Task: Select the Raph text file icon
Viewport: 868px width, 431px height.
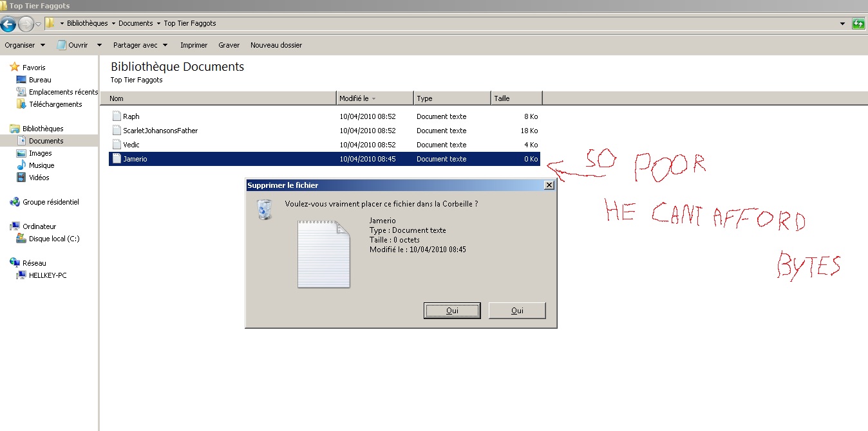Action: point(117,116)
